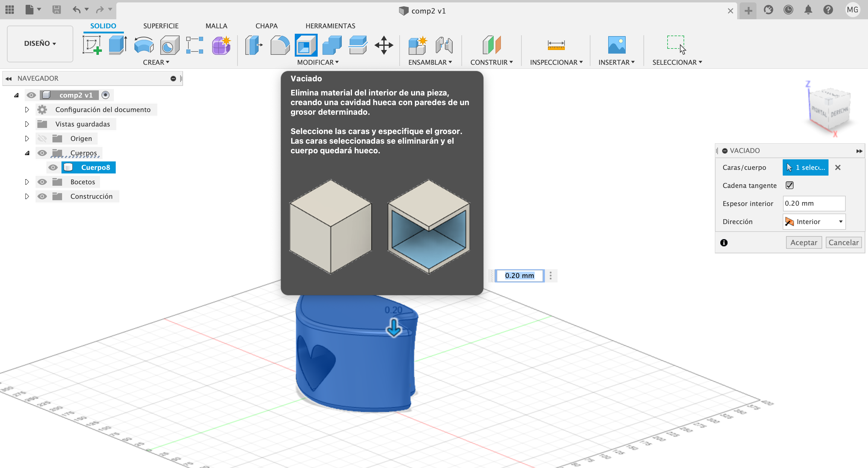
Task: Click the Aceptar button
Action: pyautogui.click(x=804, y=242)
